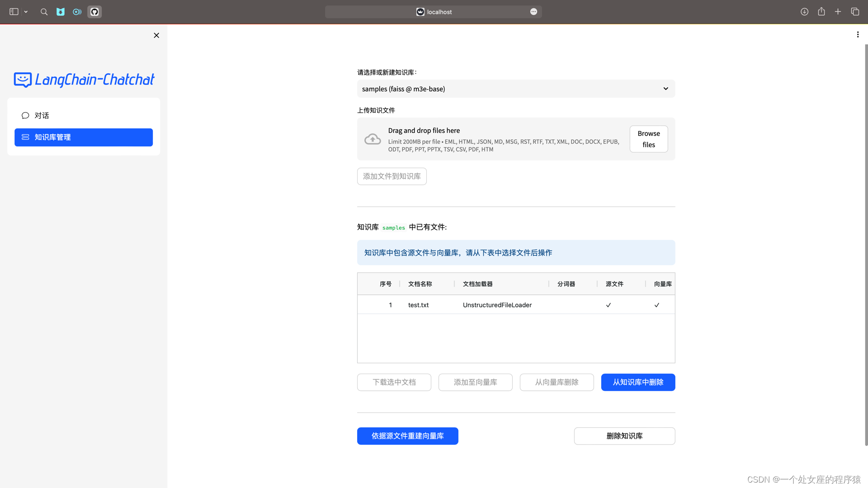Open a new tab with plus icon
The height and width of the screenshot is (488, 868).
[x=838, y=12]
